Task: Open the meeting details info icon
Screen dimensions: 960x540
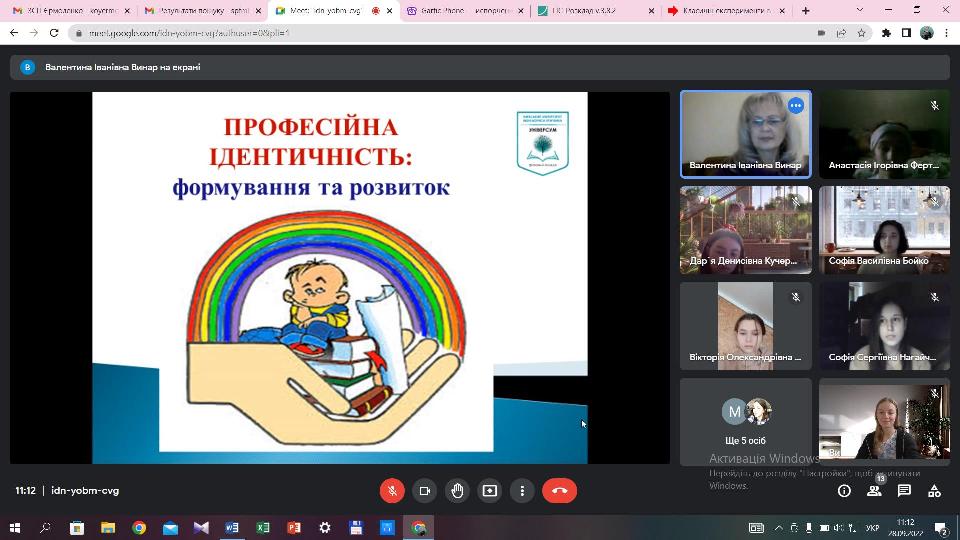Action: [844, 491]
